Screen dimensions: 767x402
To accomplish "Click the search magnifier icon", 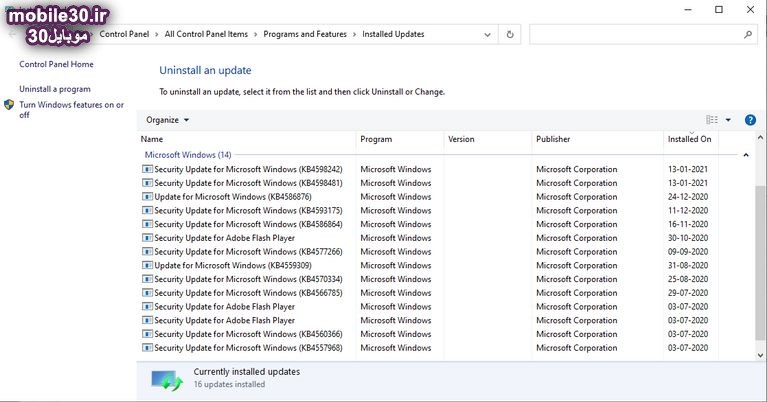I will tap(748, 34).
